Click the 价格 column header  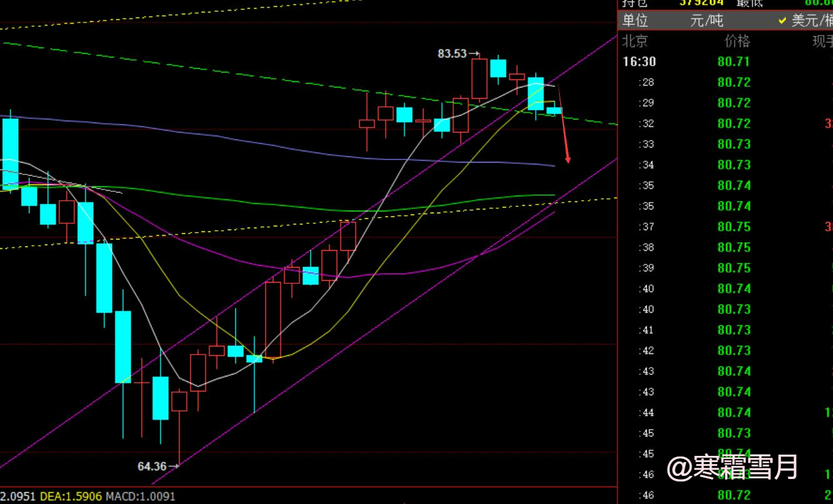(x=737, y=41)
